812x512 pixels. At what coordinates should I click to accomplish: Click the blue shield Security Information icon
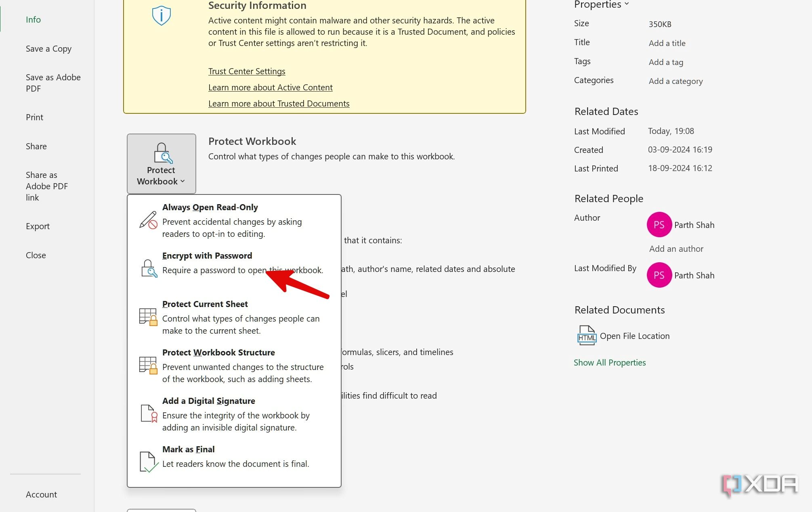coord(162,16)
